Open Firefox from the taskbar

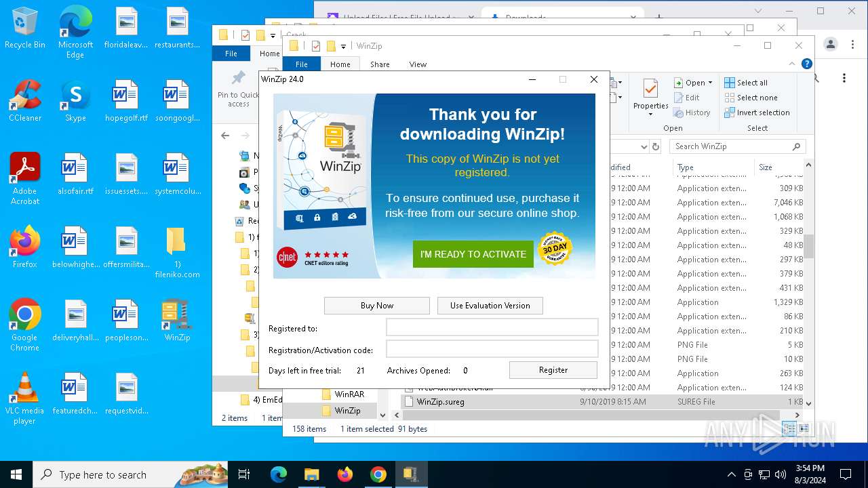click(x=345, y=474)
